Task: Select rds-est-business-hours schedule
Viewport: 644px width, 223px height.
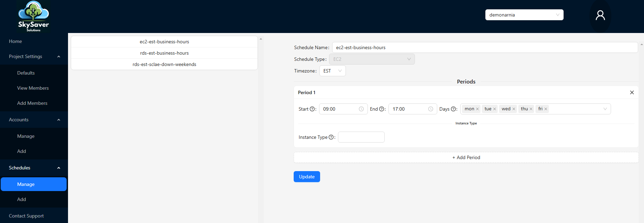Action: coord(164,53)
